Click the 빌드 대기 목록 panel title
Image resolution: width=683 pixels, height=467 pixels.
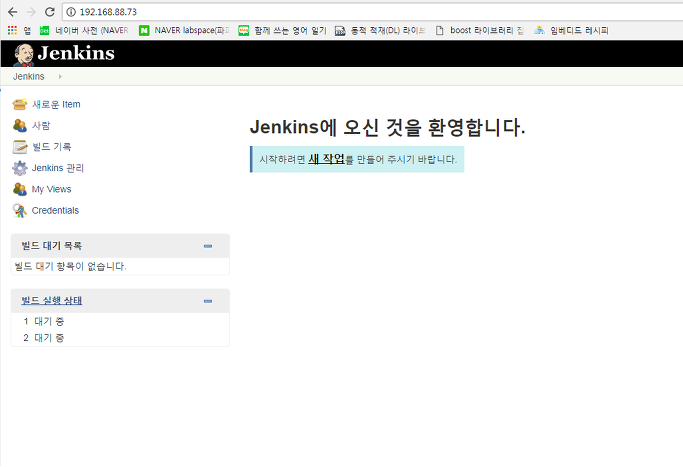pyautogui.click(x=52, y=246)
